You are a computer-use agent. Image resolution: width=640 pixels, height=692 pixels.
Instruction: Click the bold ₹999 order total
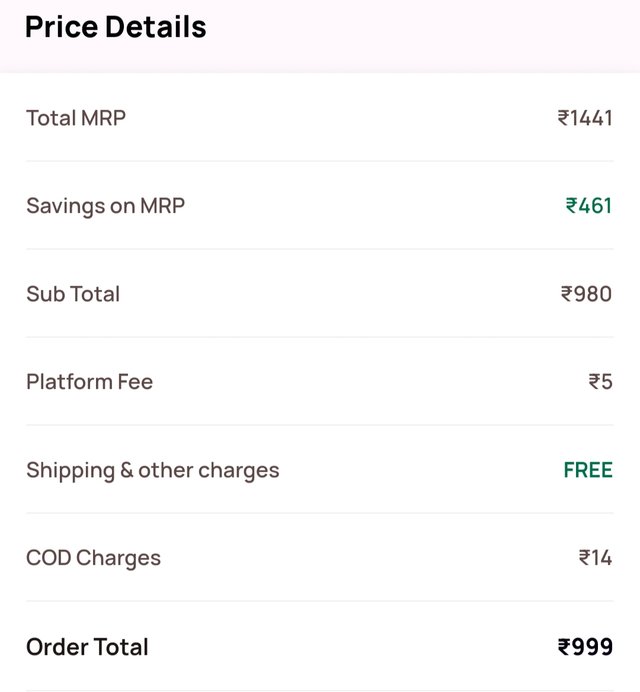[x=585, y=647]
